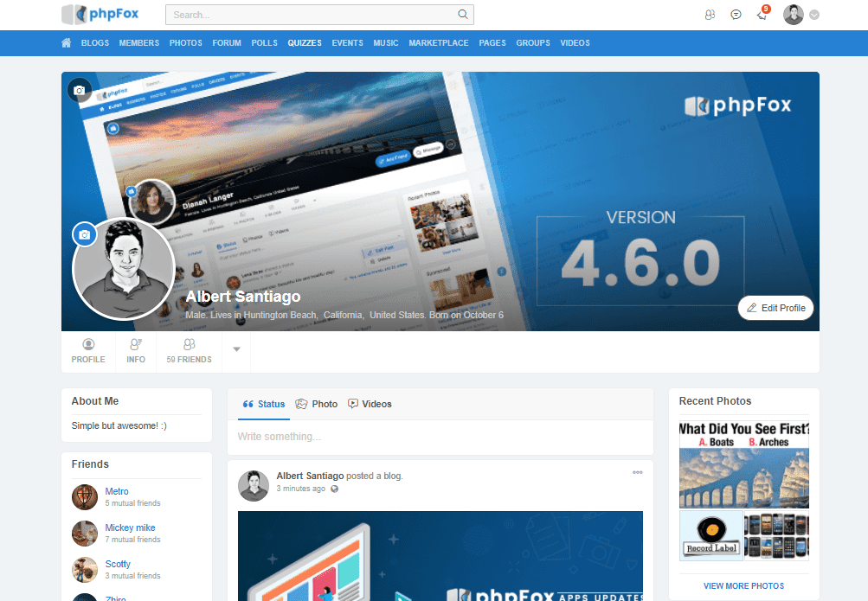868x601 pixels.
Task: Open the Pages menu item
Action: tap(492, 43)
